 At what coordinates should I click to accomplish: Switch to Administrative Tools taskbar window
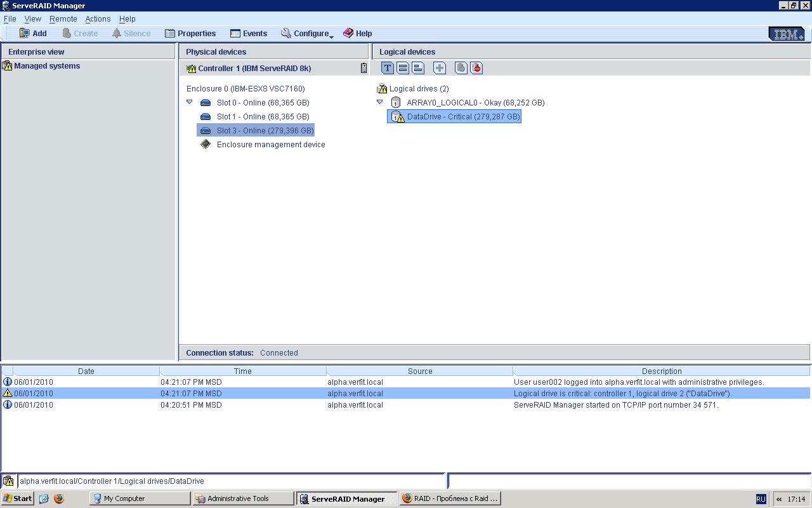coord(244,498)
